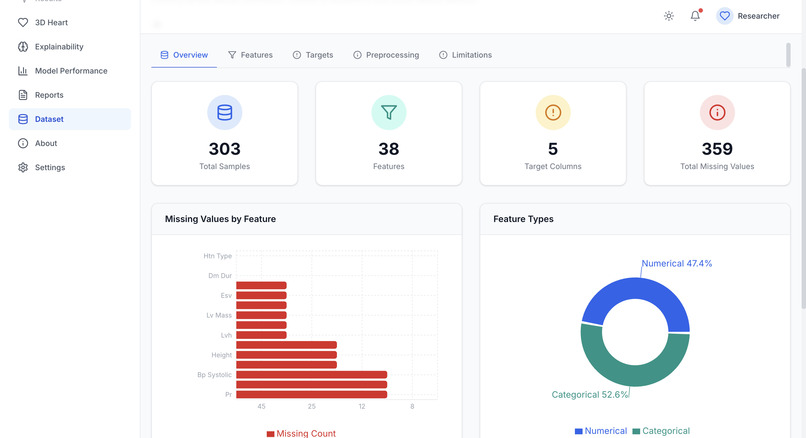The image size is (806, 438).
Task: Open Settings from the sidebar
Action: (70, 168)
